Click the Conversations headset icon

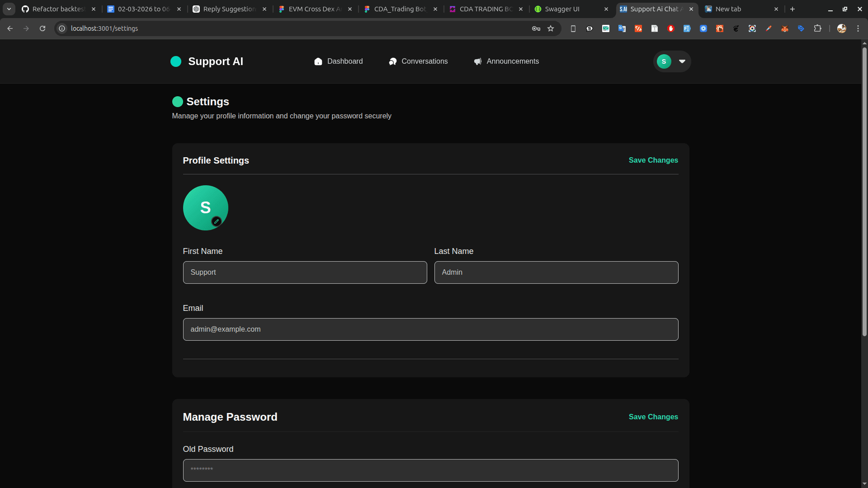click(x=393, y=61)
